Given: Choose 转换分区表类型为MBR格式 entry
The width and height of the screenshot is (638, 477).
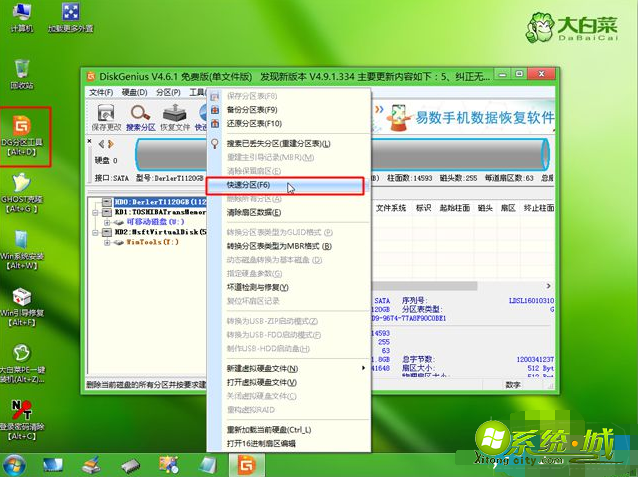Looking at the screenshot, I should [289, 246].
